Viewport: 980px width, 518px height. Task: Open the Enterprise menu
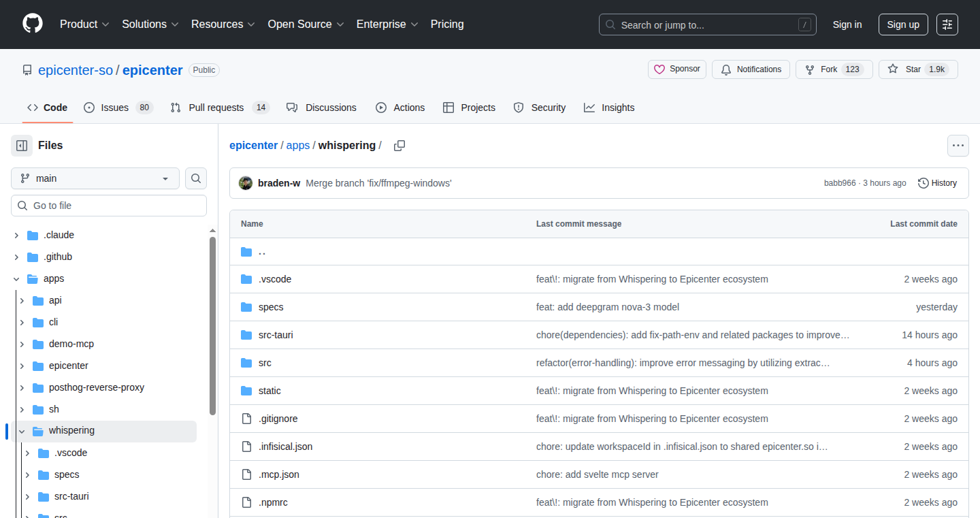coord(387,24)
